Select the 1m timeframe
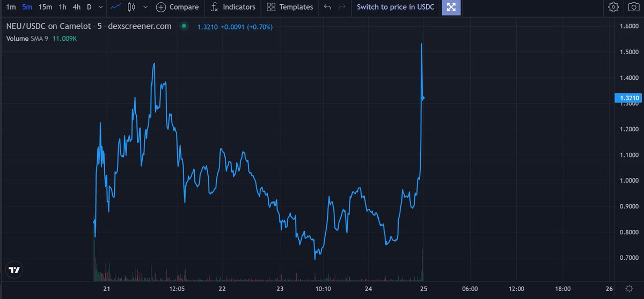644x299 pixels. coord(11,7)
